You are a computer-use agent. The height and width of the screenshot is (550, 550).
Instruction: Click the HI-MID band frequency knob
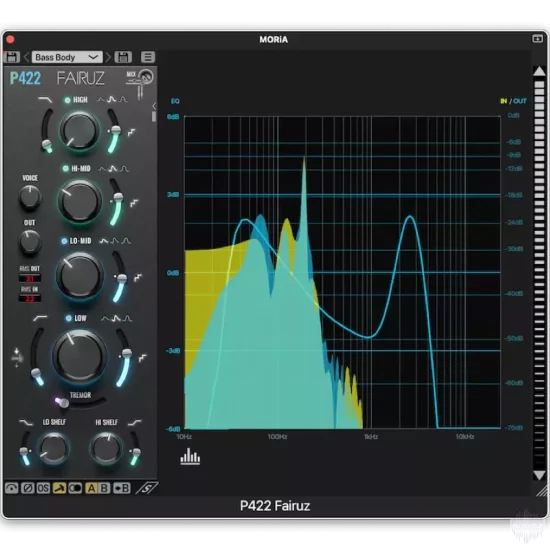click(x=80, y=201)
